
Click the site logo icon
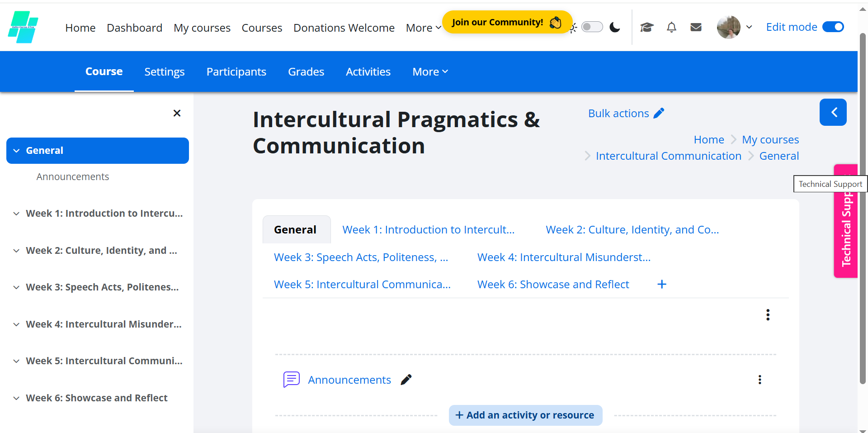pyautogui.click(x=23, y=27)
